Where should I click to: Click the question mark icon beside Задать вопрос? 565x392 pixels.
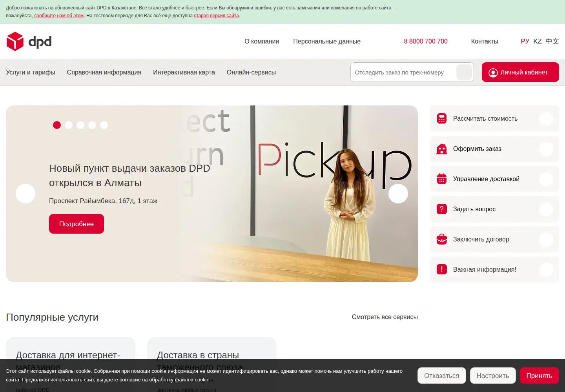(x=442, y=209)
